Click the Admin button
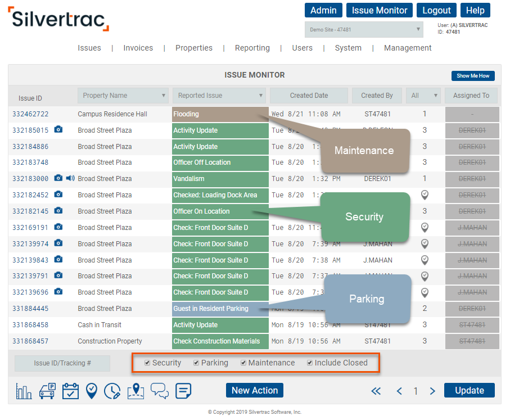The height and width of the screenshot is (420, 510). (x=323, y=11)
